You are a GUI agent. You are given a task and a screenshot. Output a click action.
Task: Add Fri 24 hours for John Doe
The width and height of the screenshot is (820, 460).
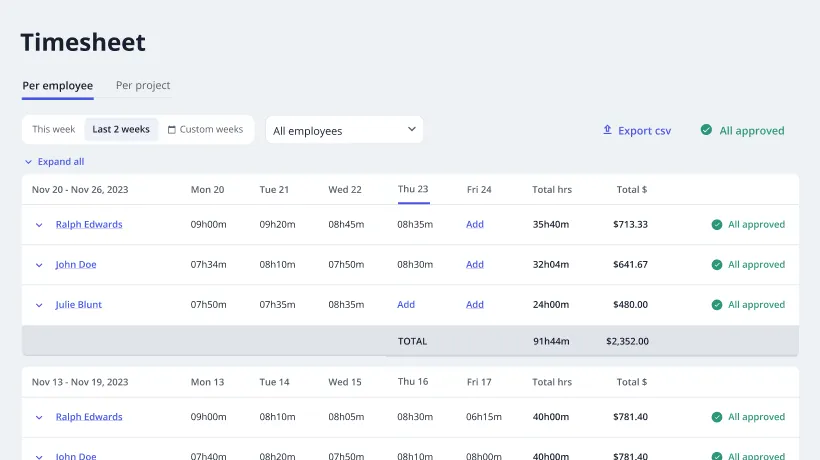(475, 264)
